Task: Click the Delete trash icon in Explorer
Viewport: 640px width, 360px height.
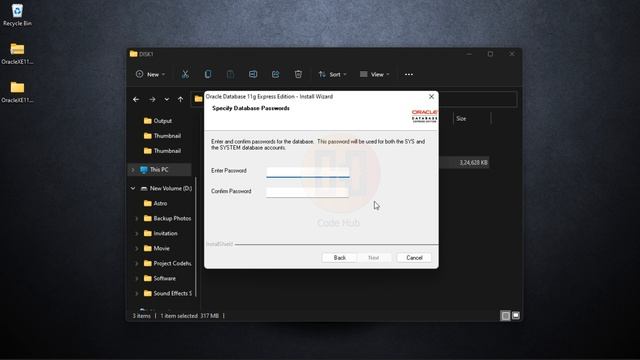Action: click(298, 74)
